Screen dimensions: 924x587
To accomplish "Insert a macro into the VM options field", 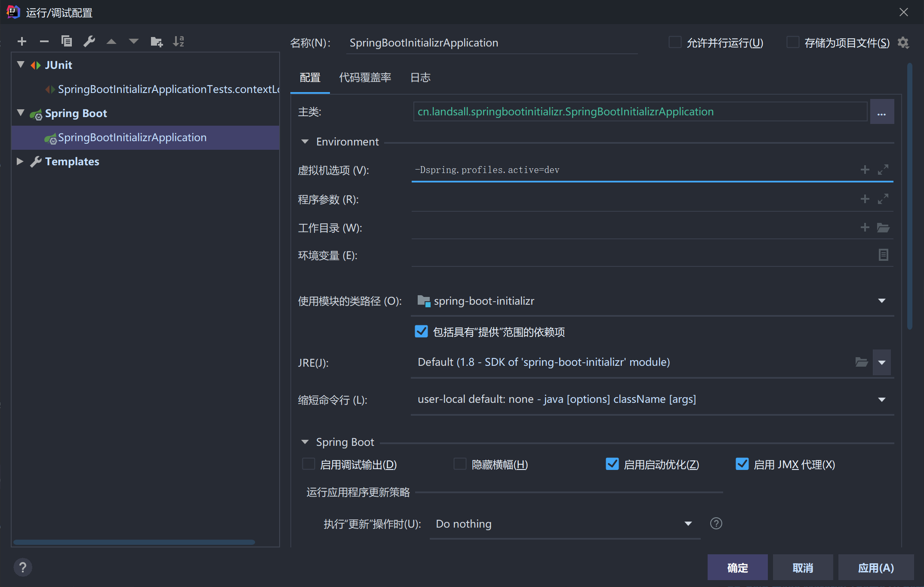I will point(865,170).
